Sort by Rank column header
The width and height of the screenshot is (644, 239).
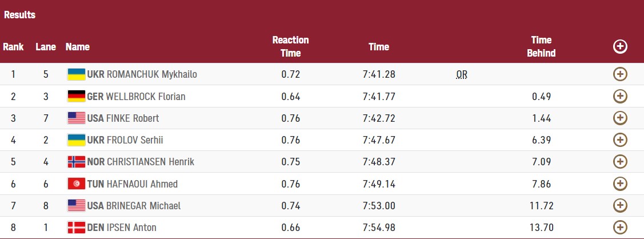13,47
